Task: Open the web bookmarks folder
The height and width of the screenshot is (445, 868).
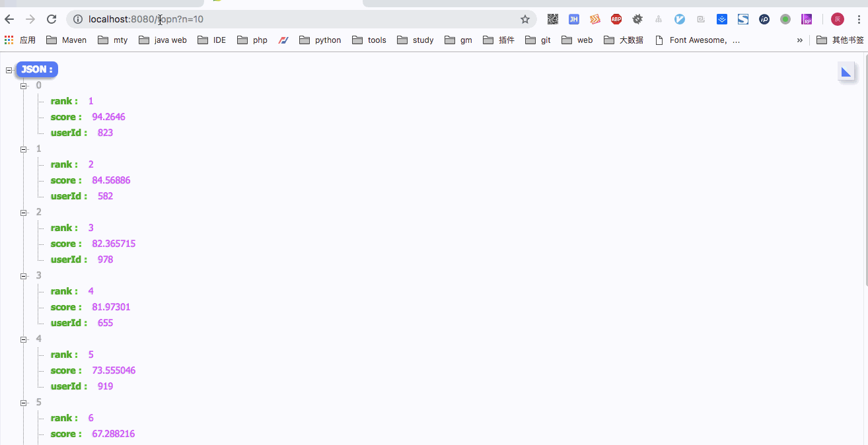Action: pos(577,40)
